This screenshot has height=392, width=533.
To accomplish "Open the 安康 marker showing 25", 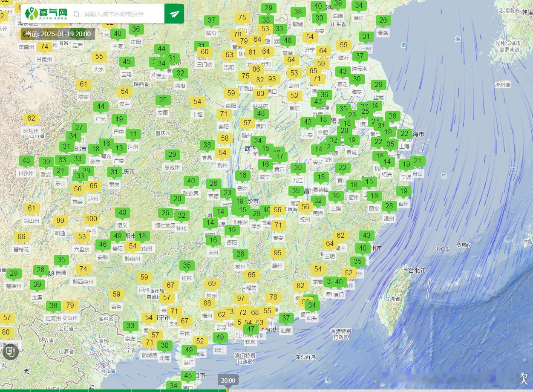I will click(x=163, y=101).
